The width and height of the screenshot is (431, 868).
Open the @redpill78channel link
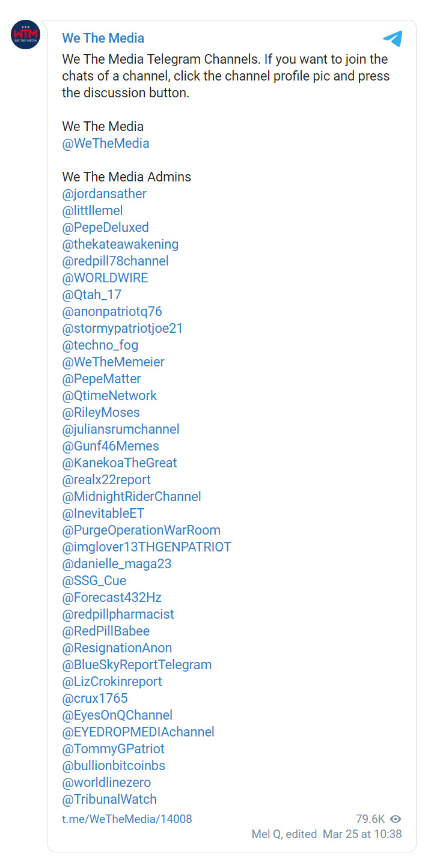click(115, 261)
